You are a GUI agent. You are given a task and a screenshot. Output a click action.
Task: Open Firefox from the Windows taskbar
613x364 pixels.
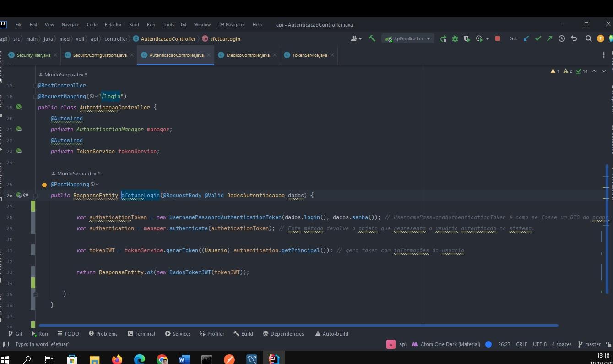pyautogui.click(x=117, y=359)
